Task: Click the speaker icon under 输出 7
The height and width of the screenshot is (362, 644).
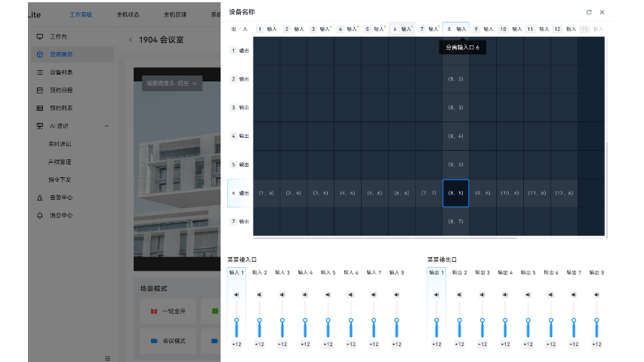Action: [574, 295]
